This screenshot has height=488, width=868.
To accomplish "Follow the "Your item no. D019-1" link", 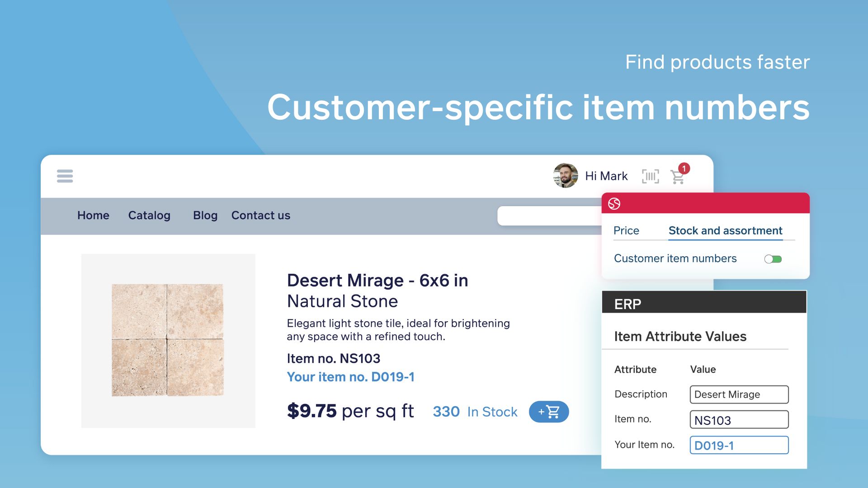I will click(351, 376).
